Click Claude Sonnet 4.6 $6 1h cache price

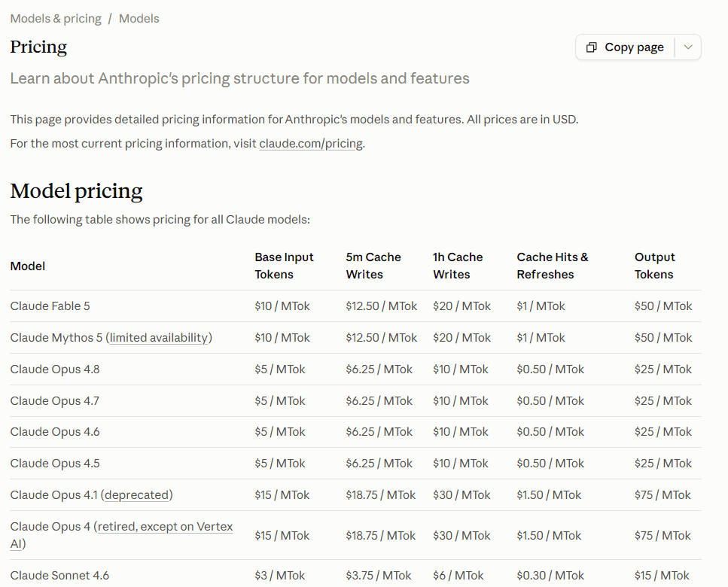tap(458, 576)
